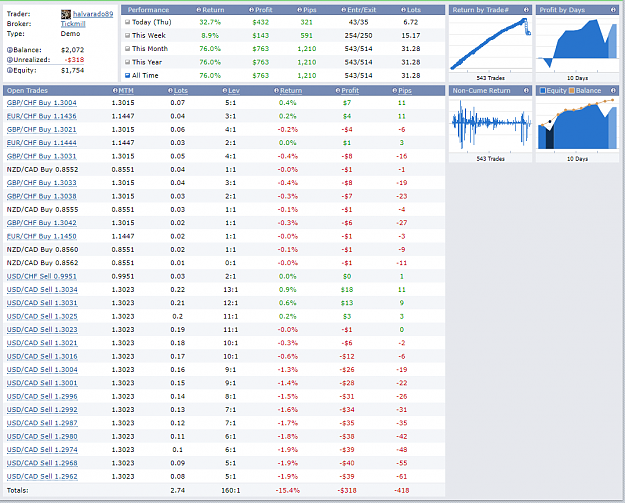625x503 pixels.
Task: Select the This Year period toggle
Action: pos(128,62)
